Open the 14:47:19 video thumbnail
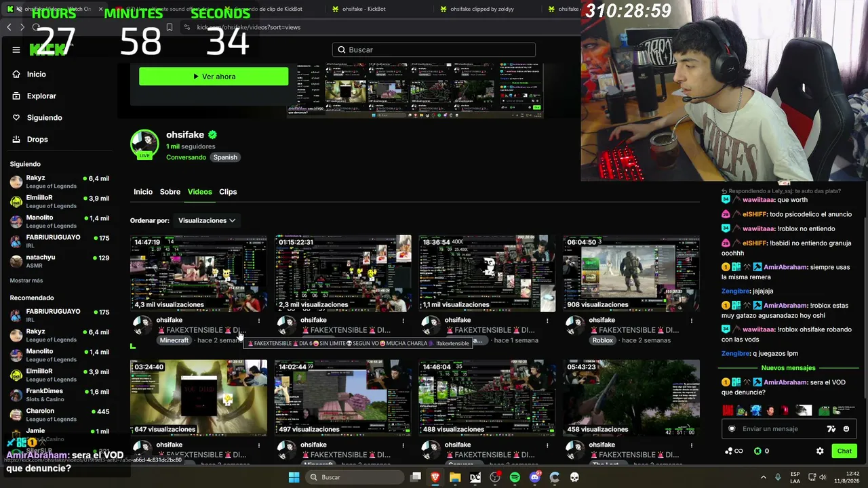The image size is (868, 488). point(199,274)
